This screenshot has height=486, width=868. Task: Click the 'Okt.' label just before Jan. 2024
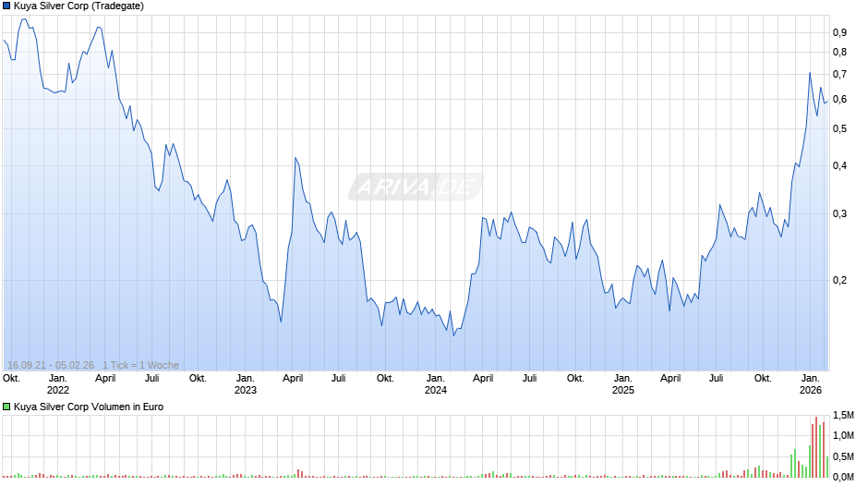tap(385, 379)
